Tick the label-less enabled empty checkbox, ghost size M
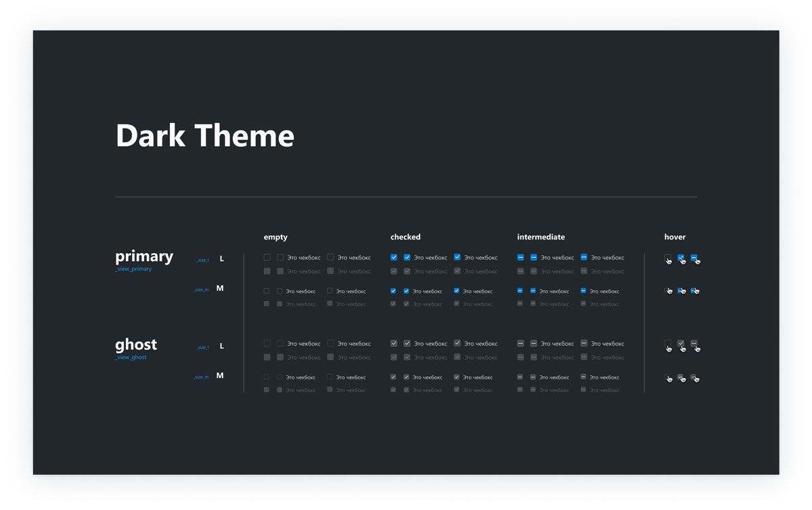This screenshot has height=510, width=812. pos(267,377)
